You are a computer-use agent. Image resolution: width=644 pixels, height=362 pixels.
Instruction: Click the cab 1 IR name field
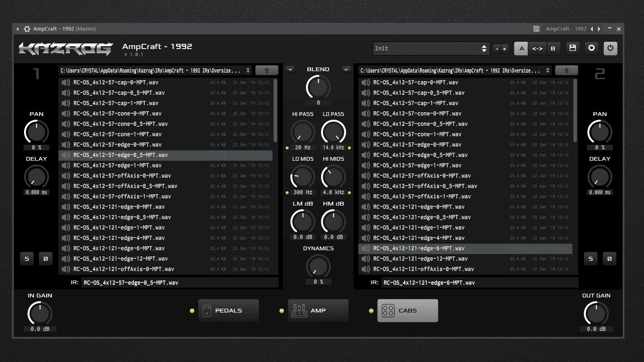pos(180,283)
